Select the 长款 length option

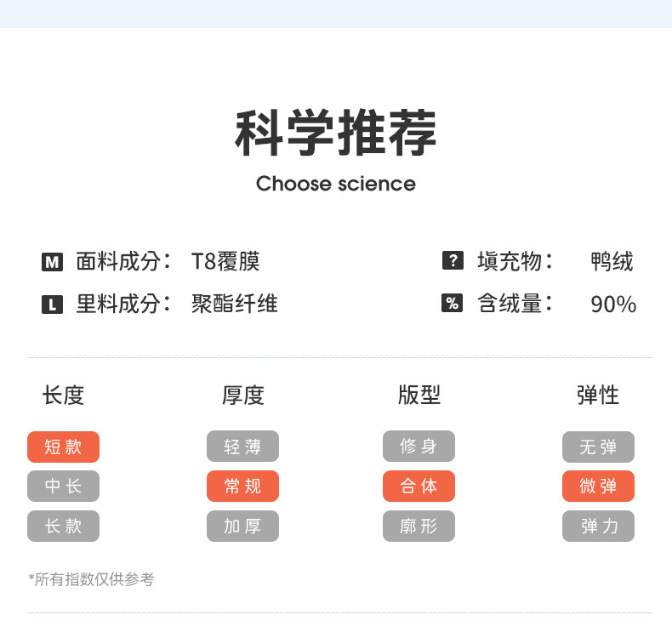pos(63,526)
